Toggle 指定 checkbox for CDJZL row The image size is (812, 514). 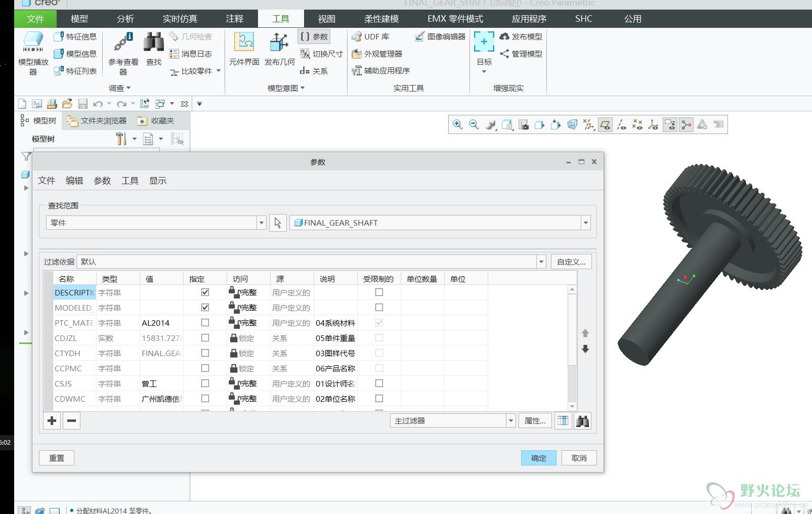[x=205, y=337]
